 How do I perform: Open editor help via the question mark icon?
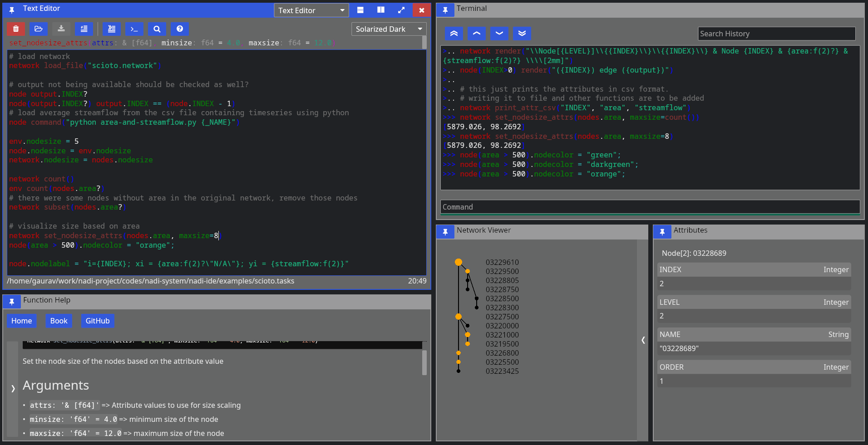(x=180, y=29)
